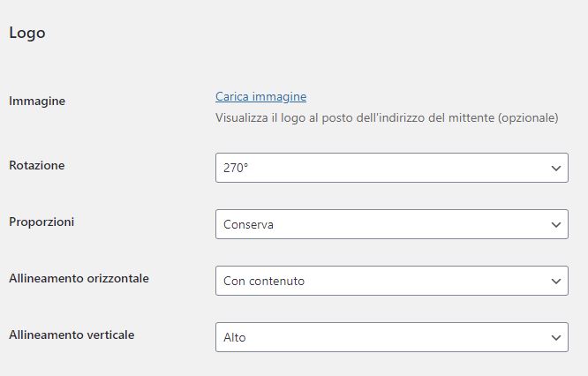Viewport: 588px width, 376px height.
Task: Click the Allineamento orizzontale chevron arrow
Action: click(556, 281)
